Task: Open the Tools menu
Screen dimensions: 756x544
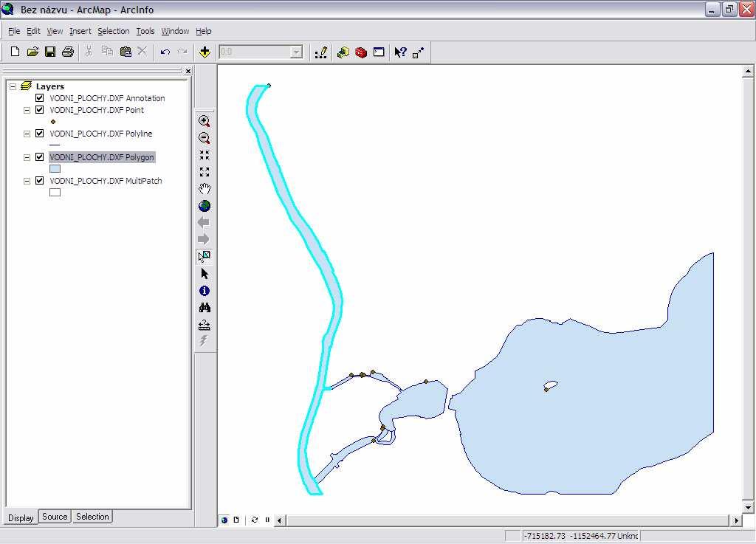Action: pos(145,31)
